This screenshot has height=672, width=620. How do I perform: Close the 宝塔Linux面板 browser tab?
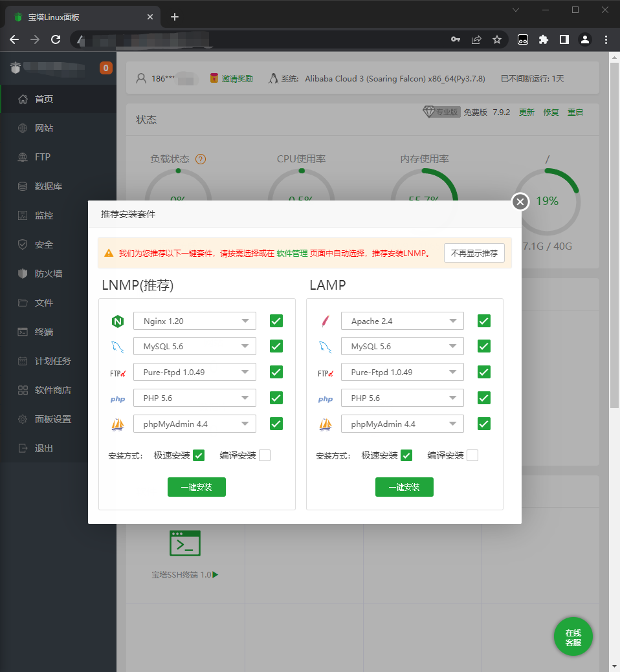click(150, 17)
